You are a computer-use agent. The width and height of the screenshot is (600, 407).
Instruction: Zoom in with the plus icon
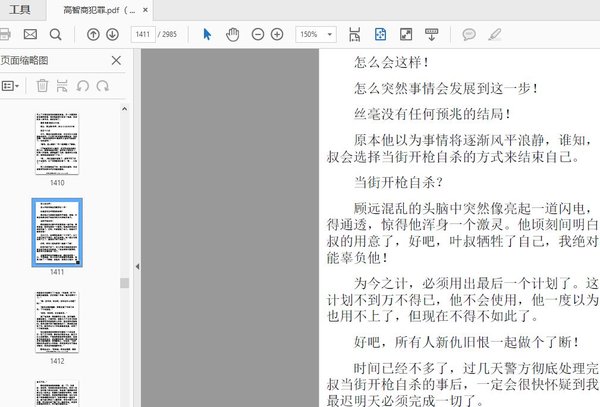277,34
